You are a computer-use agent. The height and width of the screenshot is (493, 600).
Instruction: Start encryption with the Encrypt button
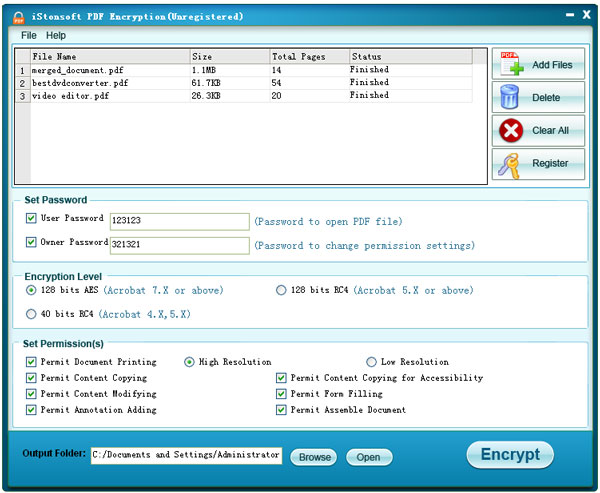pos(510,454)
